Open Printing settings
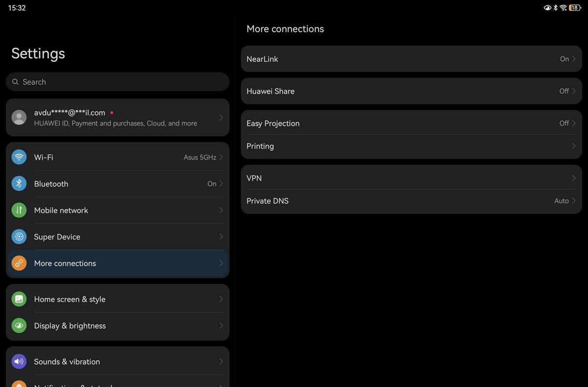Image resolution: width=588 pixels, height=387 pixels. [412, 146]
